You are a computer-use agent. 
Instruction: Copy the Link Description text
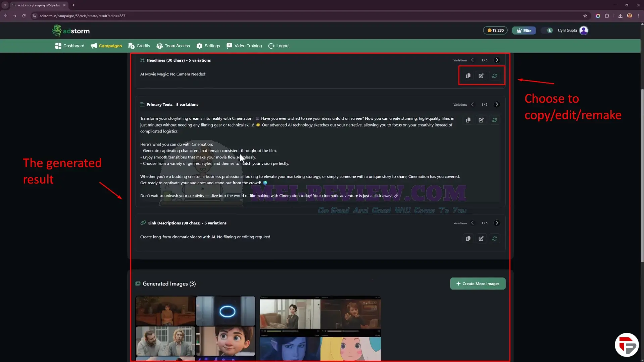(x=468, y=239)
